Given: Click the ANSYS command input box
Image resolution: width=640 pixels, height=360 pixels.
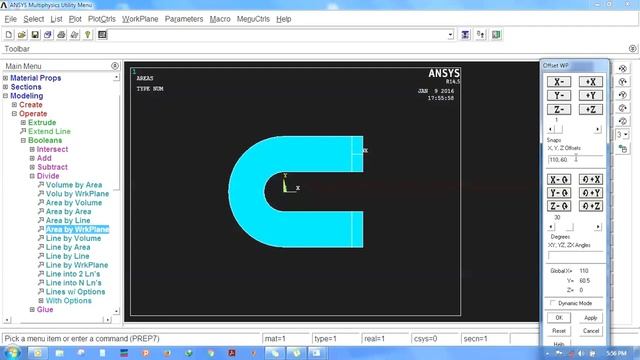Looking at the screenshot, I should [278, 35].
